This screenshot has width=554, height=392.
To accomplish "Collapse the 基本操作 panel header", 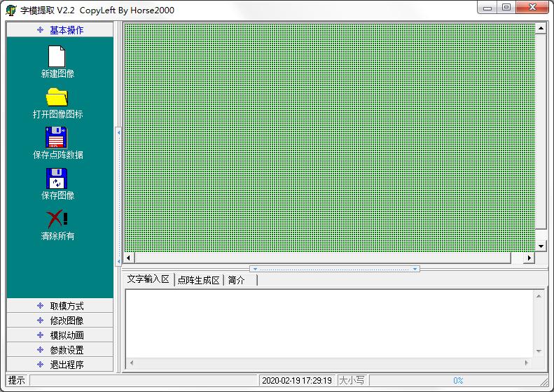I will (x=60, y=30).
